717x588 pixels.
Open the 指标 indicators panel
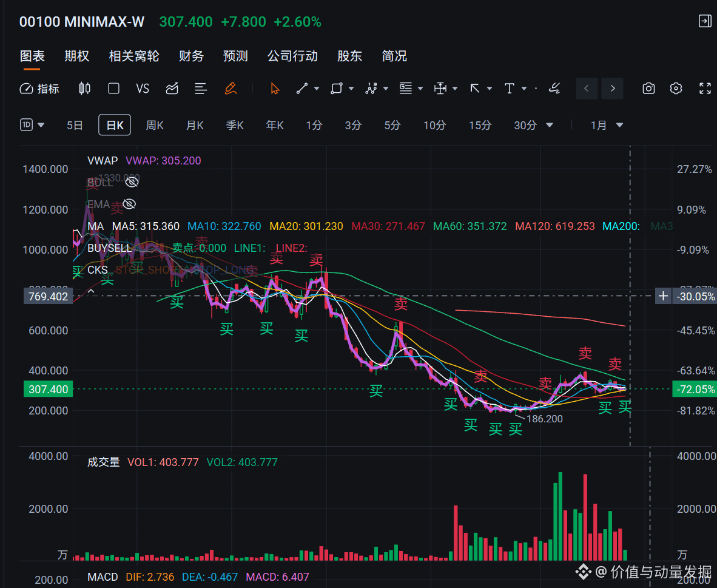click(39, 89)
